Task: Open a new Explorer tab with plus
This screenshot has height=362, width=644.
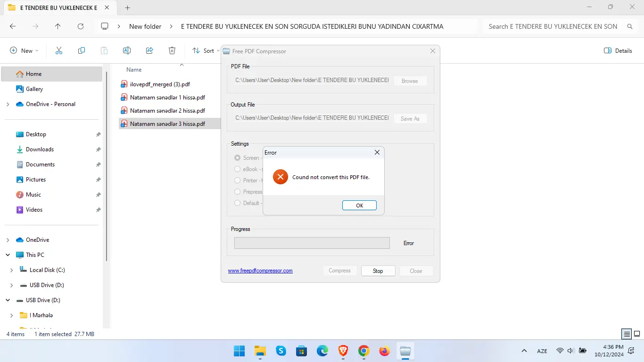Action: click(x=127, y=8)
